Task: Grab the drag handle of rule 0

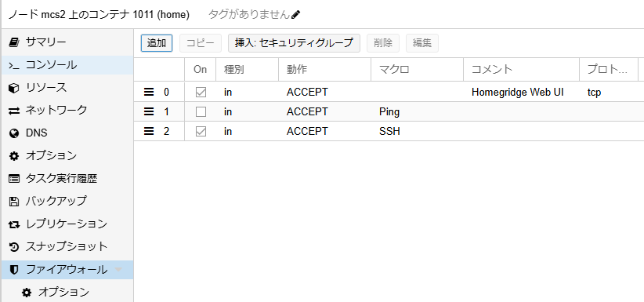Action: tap(149, 92)
